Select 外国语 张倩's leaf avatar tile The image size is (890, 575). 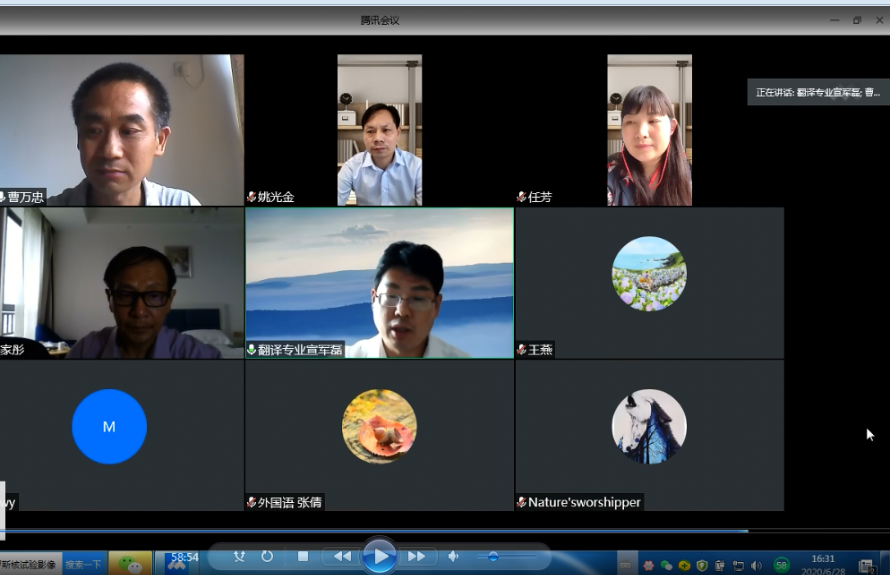point(379,426)
